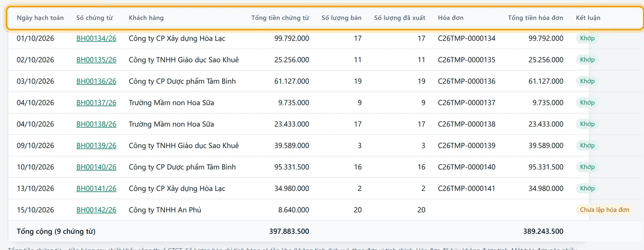Click the 'Ngày hạch toán' column header
The width and height of the screenshot is (644, 250).
pyautogui.click(x=40, y=18)
